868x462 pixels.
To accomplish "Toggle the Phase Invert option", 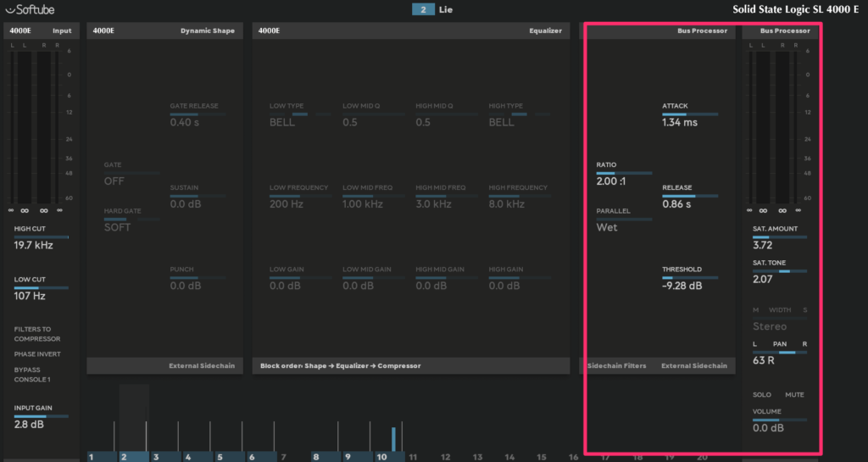I will (36, 354).
